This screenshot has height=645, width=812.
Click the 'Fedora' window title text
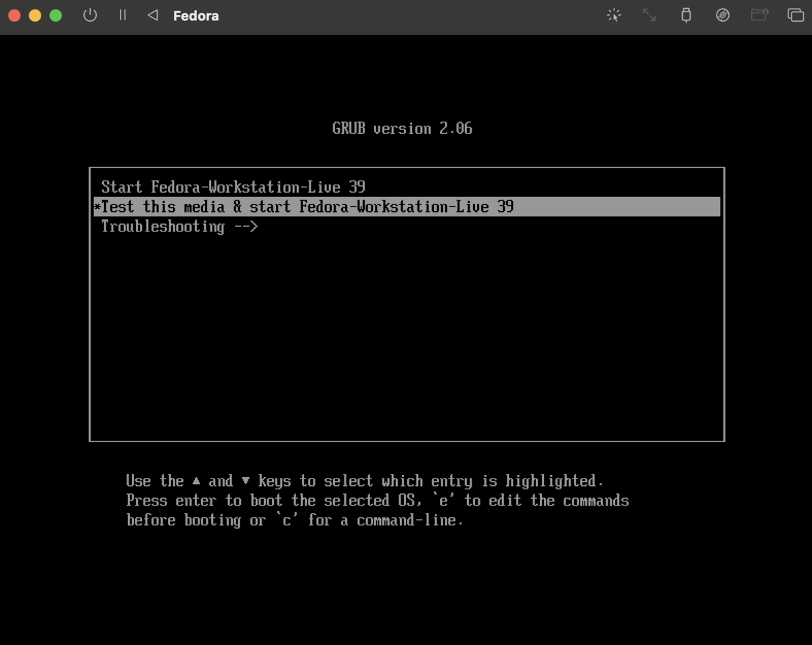(196, 16)
